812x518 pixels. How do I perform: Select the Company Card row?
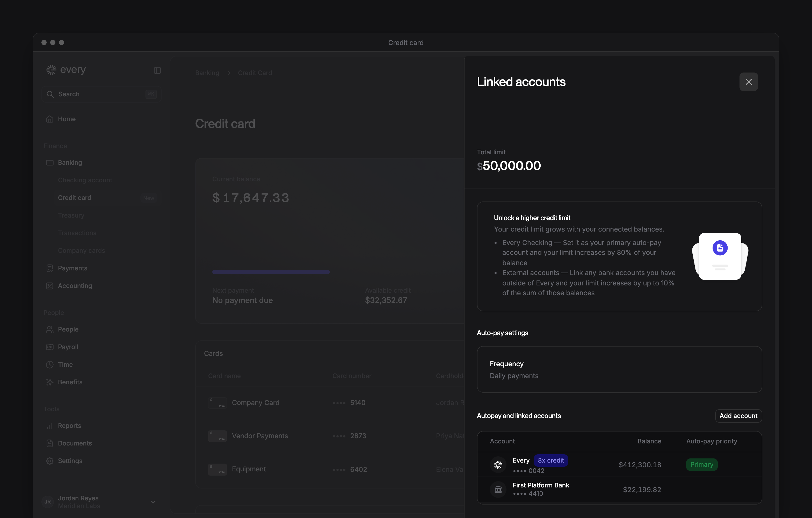[x=330, y=403]
